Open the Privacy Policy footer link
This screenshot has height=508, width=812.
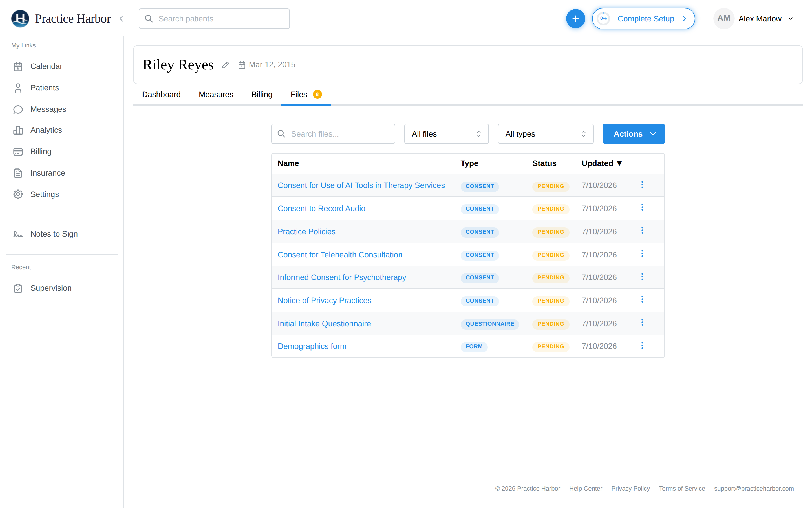click(x=630, y=488)
